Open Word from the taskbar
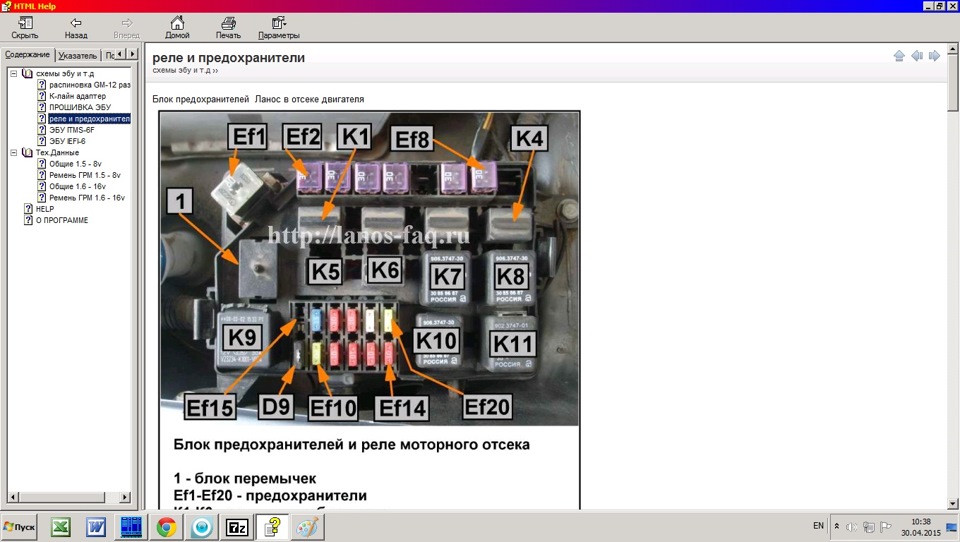This screenshot has height=542, width=960. [96, 527]
